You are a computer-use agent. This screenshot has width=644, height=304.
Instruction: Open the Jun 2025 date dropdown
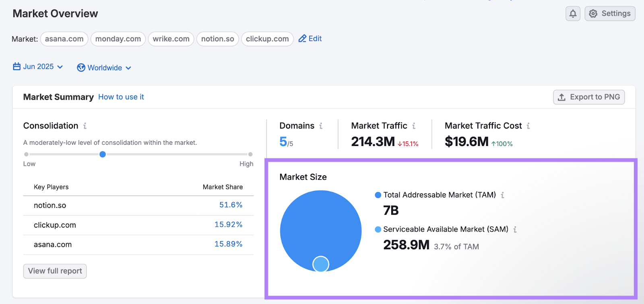(38, 67)
